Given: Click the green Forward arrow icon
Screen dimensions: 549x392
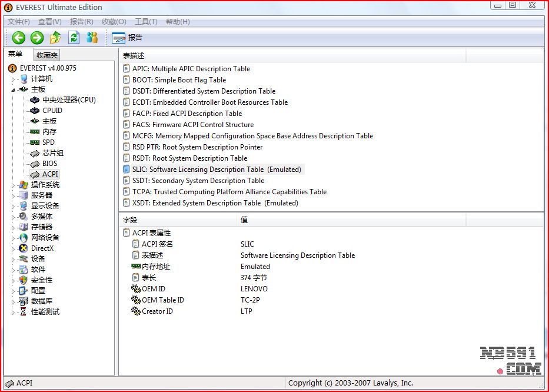Looking at the screenshot, I should [37, 38].
